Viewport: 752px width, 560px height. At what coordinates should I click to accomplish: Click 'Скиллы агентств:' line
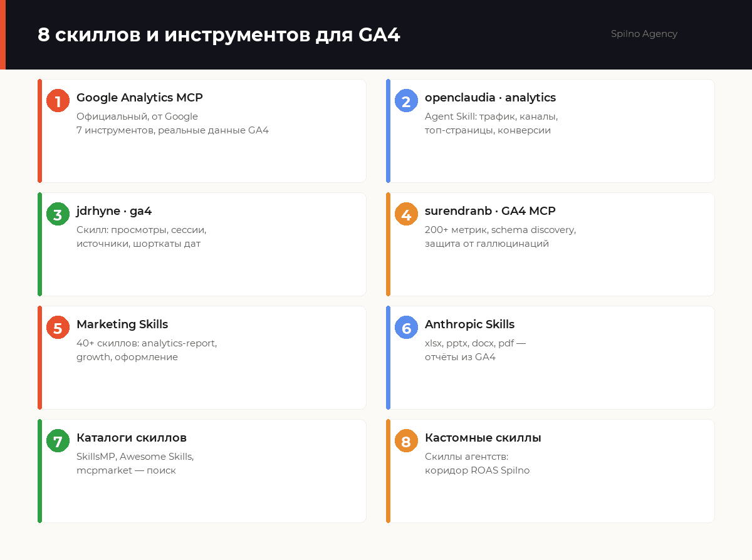[466, 457]
